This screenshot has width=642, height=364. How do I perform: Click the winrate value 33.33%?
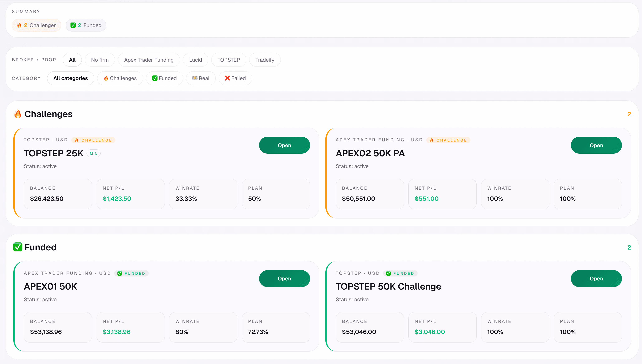tap(186, 199)
